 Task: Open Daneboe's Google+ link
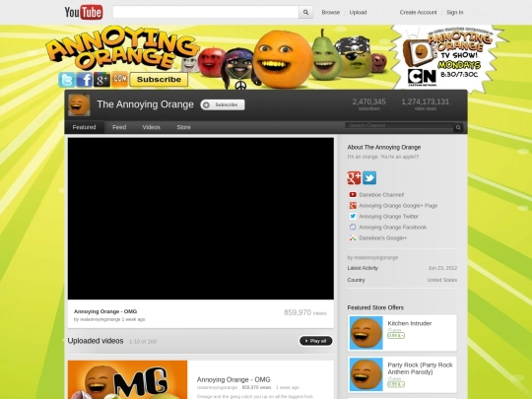(x=382, y=238)
